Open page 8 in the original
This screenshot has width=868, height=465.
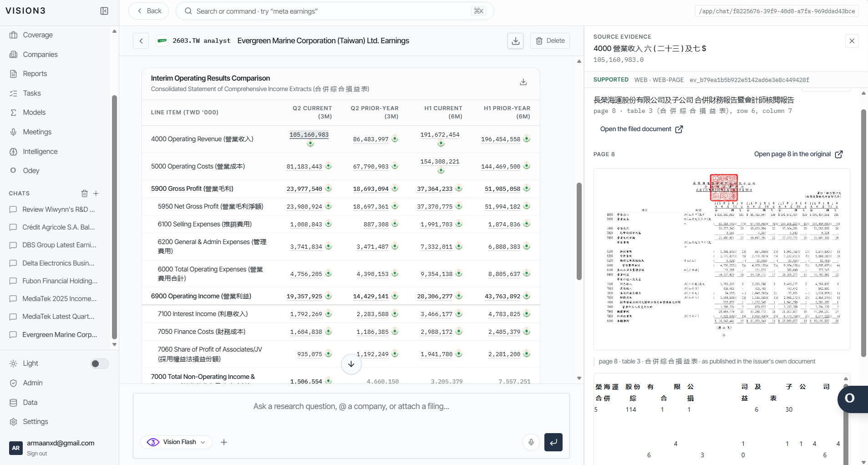[798, 154]
